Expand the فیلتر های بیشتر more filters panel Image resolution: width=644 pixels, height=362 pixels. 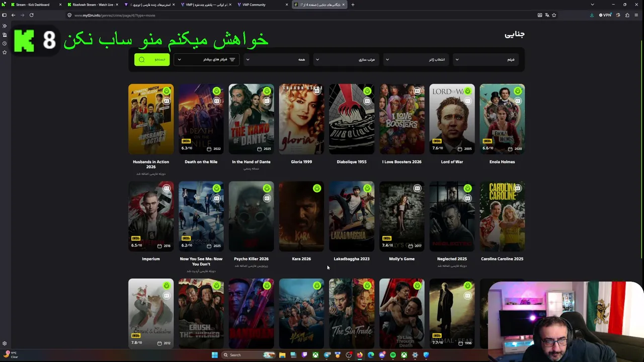pyautogui.click(x=206, y=59)
